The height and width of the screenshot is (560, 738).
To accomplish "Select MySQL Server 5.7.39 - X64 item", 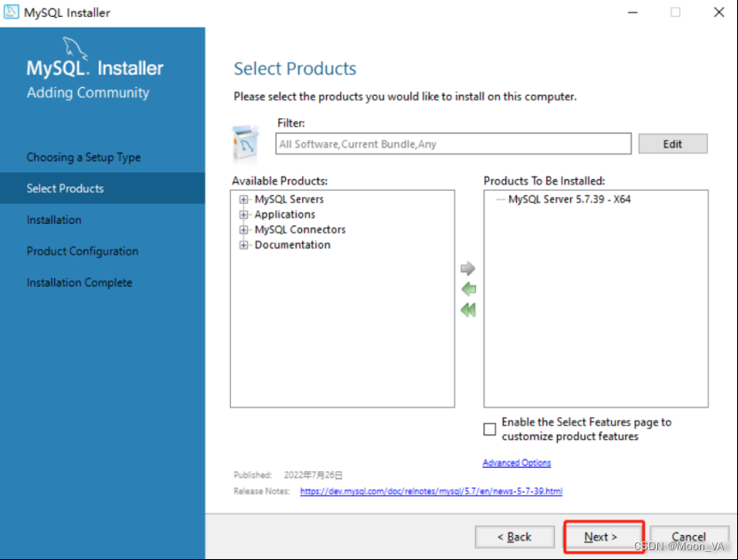I will (x=569, y=200).
